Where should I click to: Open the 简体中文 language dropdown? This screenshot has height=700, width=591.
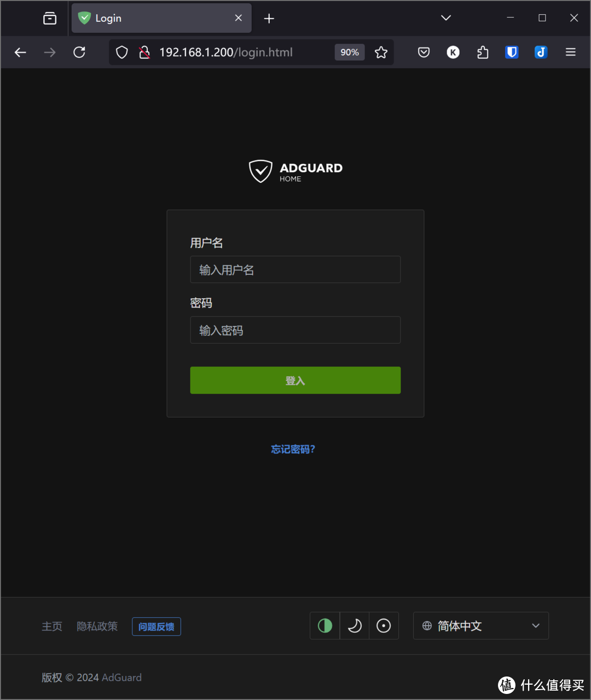coord(480,626)
